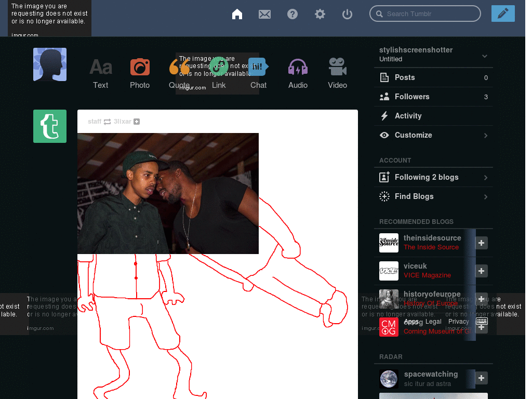
Task: Open theinsidesource recommended blog
Action: tap(432, 238)
